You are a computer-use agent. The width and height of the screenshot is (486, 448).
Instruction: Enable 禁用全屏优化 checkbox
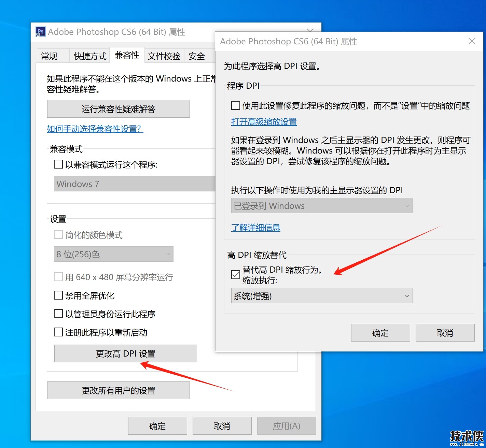tap(58, 295)
